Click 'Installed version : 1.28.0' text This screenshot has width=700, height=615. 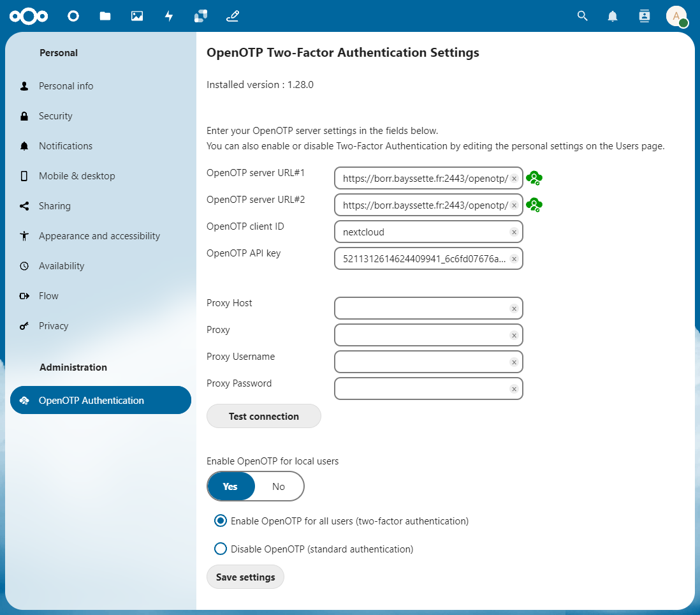point(260,84)
